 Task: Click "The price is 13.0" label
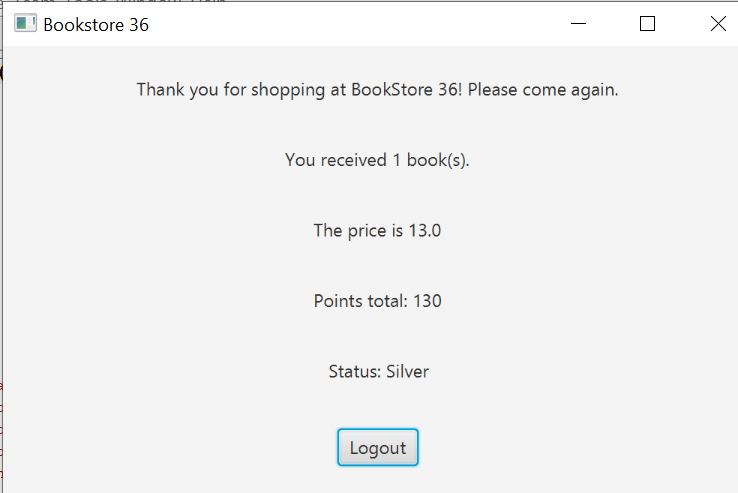377,231
